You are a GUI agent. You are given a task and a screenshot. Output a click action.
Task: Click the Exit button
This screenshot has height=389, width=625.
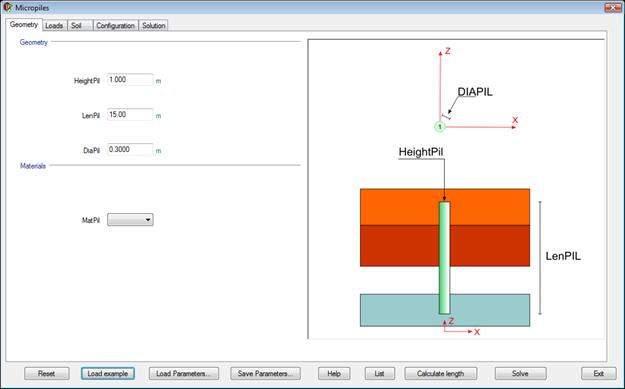pyautogui.click(x=599, y=373)
